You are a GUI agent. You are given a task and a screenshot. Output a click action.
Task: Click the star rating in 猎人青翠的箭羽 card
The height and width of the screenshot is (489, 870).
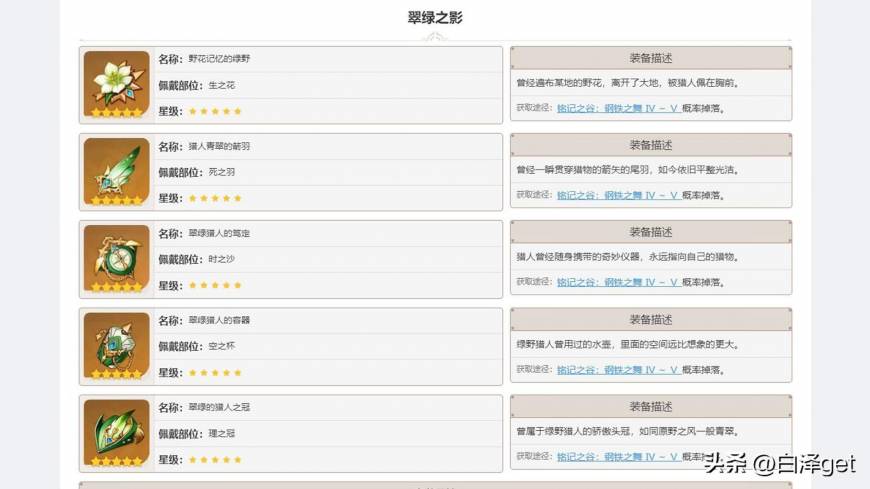(215, 199)
